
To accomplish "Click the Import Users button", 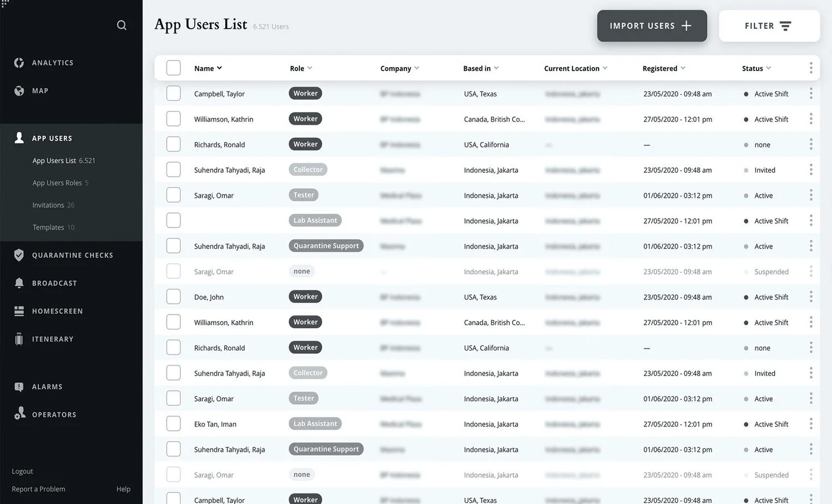I will 652,26.
